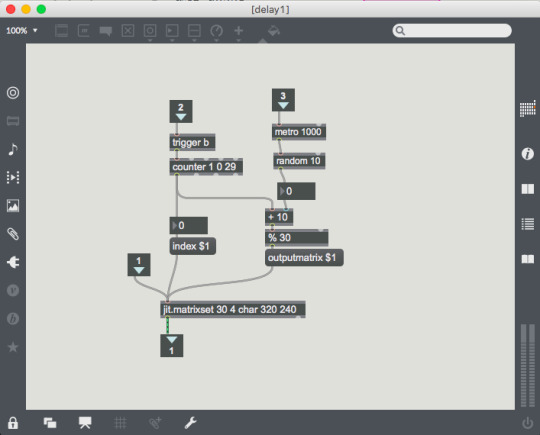Screen dimensions: 540x435
Task: Click the index $1 message box
Action: 193,246
